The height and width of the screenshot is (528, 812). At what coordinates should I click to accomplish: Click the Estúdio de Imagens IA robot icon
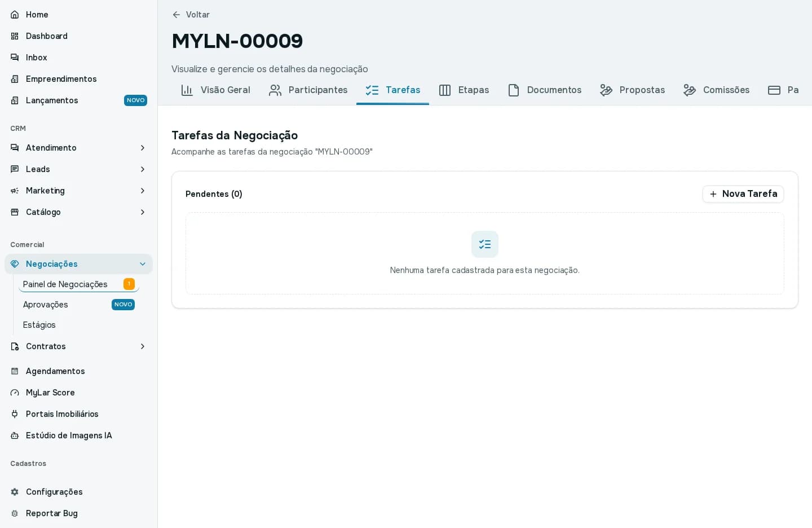[15, 435]
